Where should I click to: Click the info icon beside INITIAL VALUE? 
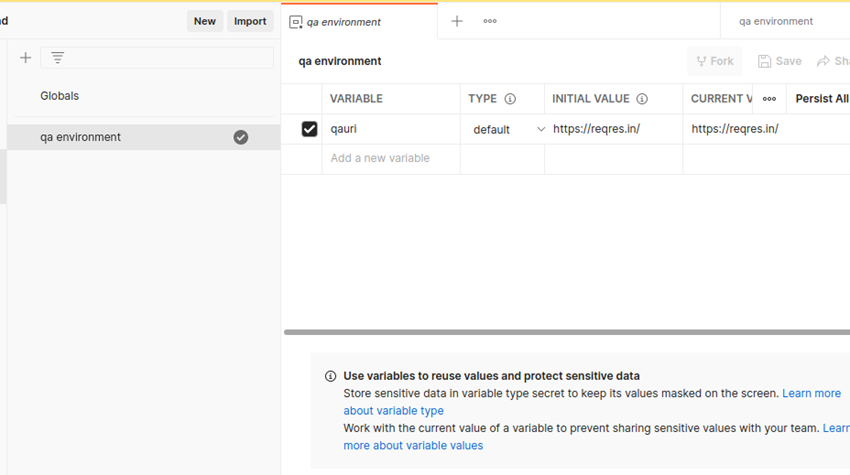tap(642, 99)
